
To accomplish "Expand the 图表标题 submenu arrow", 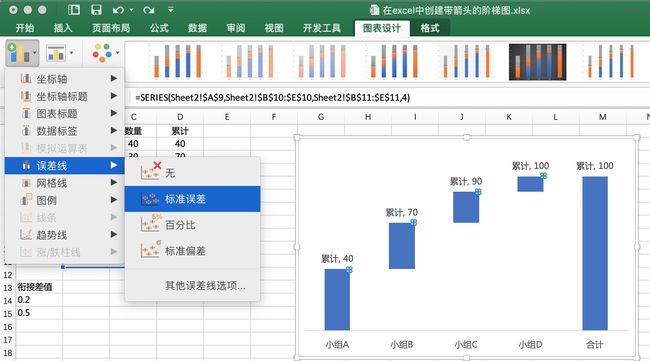I will 114,113.
